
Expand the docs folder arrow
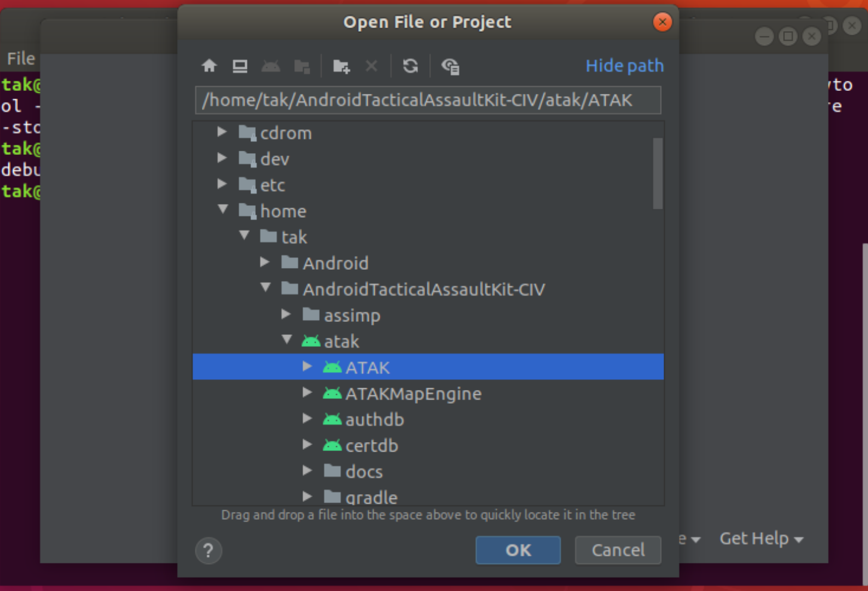[307, 470]
